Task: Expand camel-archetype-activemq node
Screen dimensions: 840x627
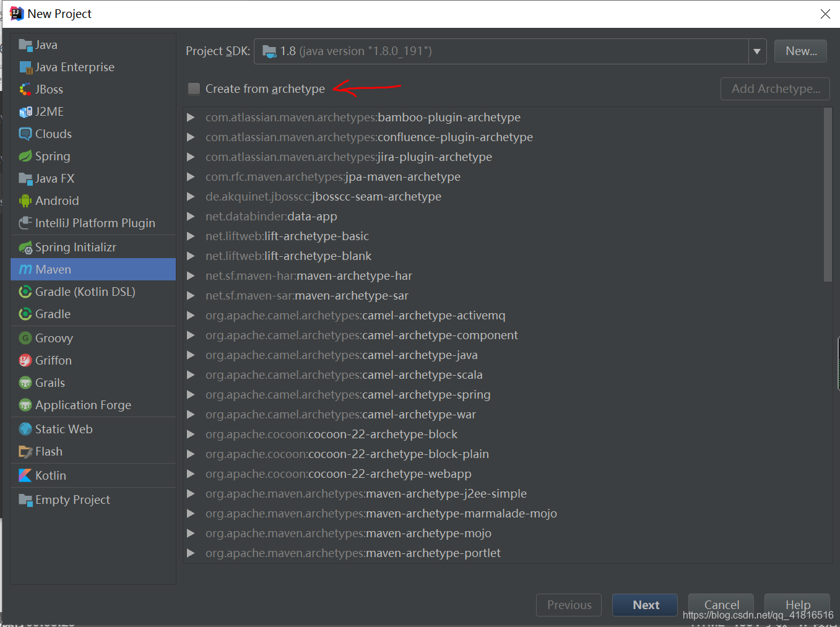Action: [191, 315]
